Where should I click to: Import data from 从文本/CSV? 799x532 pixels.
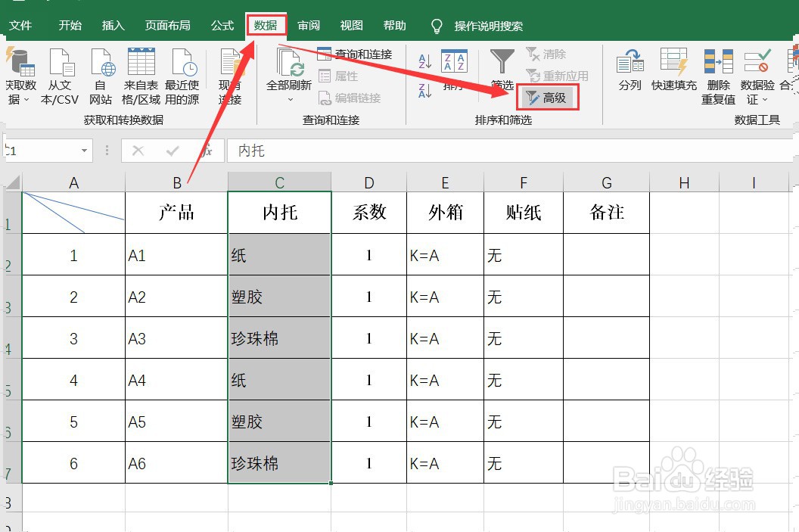click(60, 62)
